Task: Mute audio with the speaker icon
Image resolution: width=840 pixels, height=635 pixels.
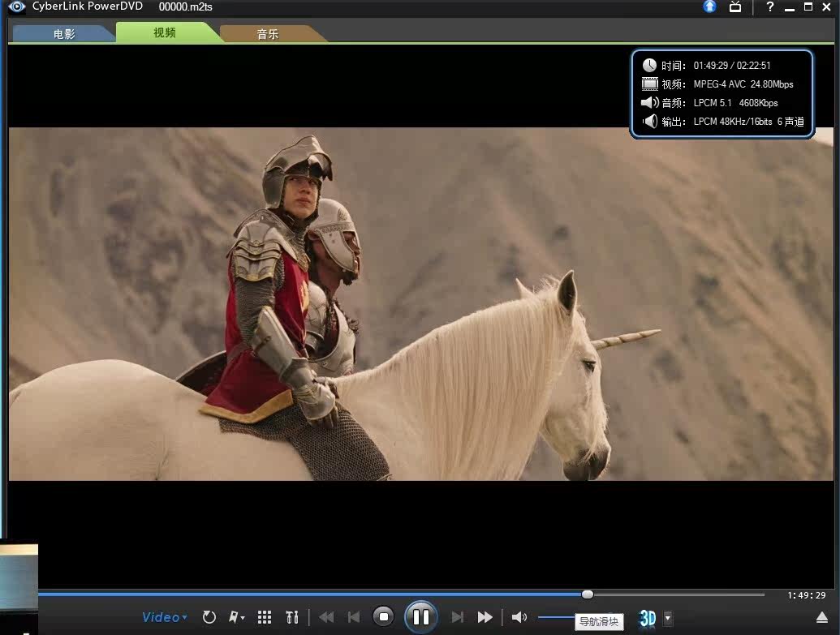Action: pos(519,617)
